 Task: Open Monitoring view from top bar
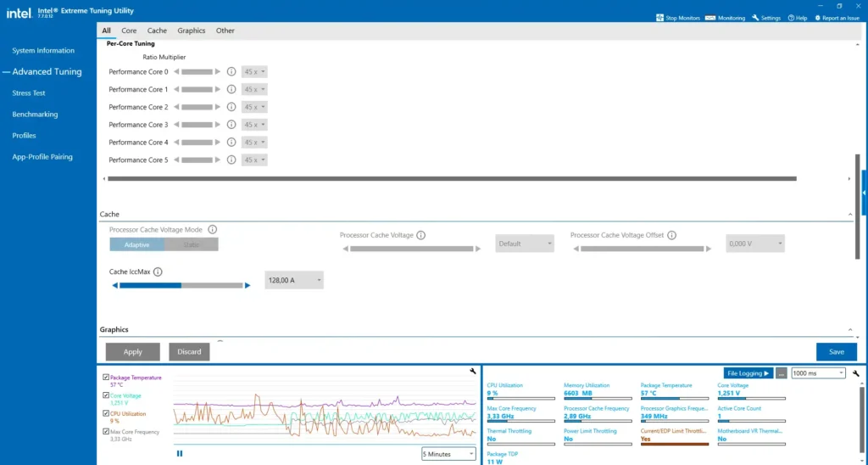(726, 18)
